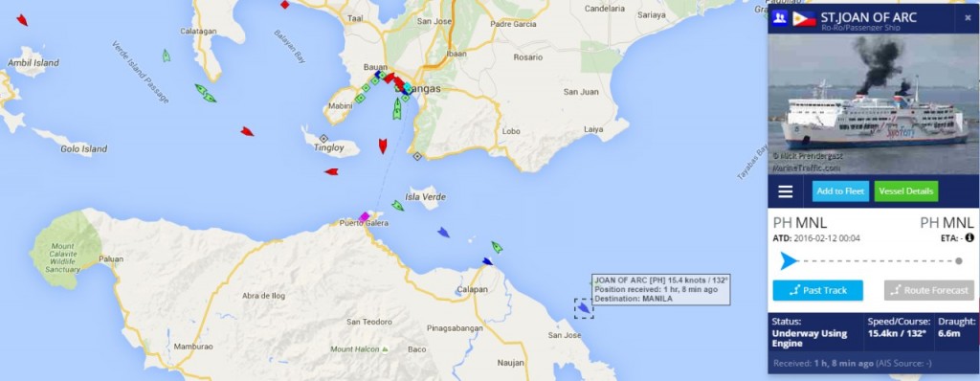Click the grey destination dot on route line
This screenshot has width=980, height=381.
(959, 261)
